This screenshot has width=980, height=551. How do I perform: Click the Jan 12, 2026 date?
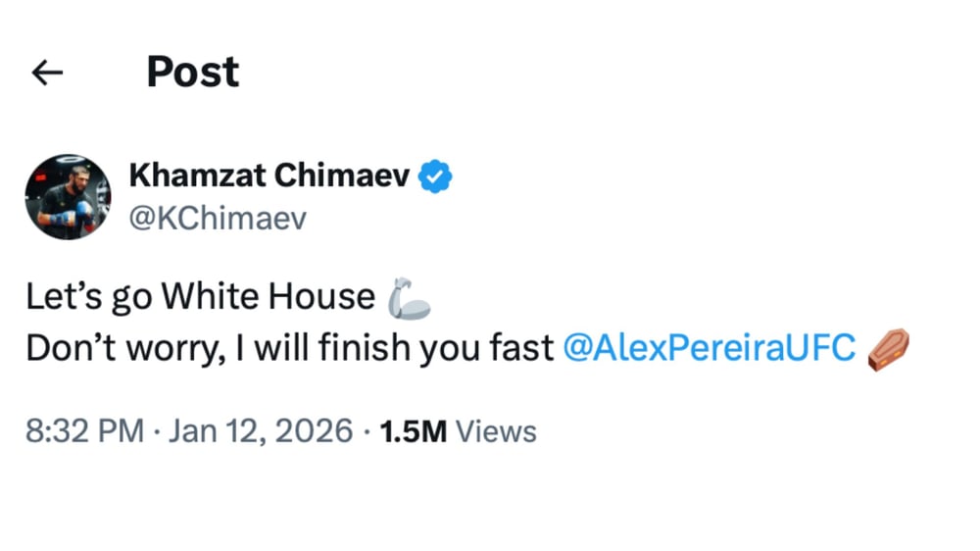260,431
